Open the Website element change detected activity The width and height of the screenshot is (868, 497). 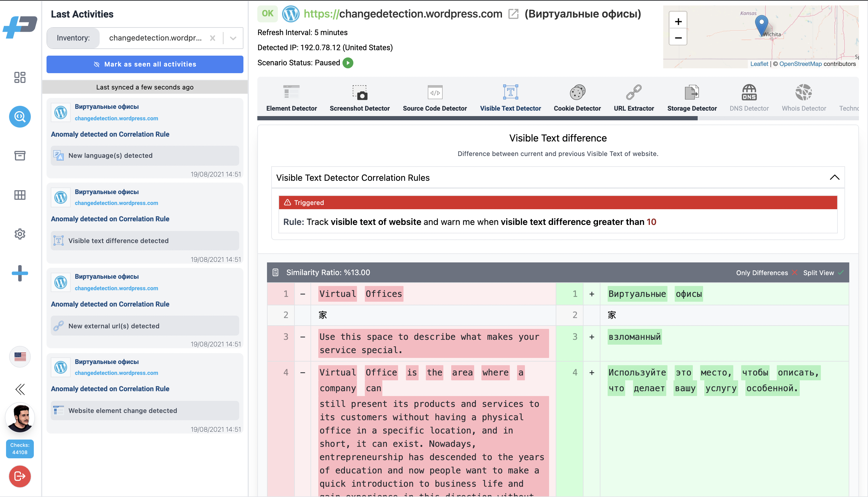tap(145, 410)
